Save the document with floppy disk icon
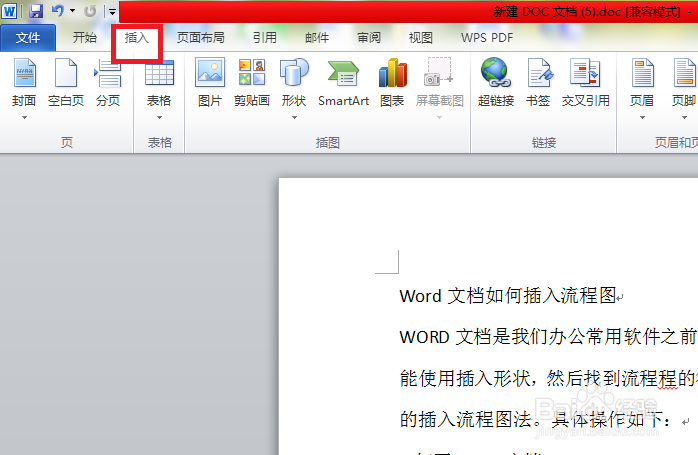Screen dimensions: 698x455 36,11
